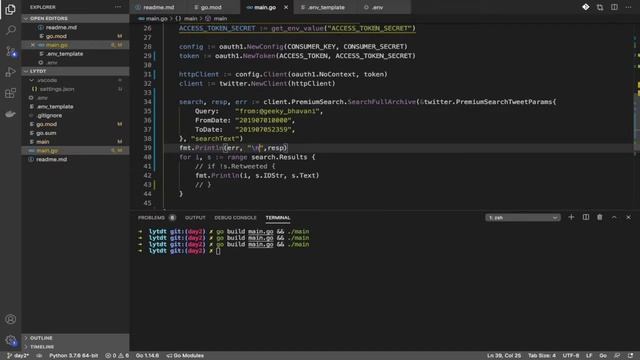The width and height of the screenshot is (640, 360).
Task: Create a new terminal with plus icon
Action: [571, 217]
